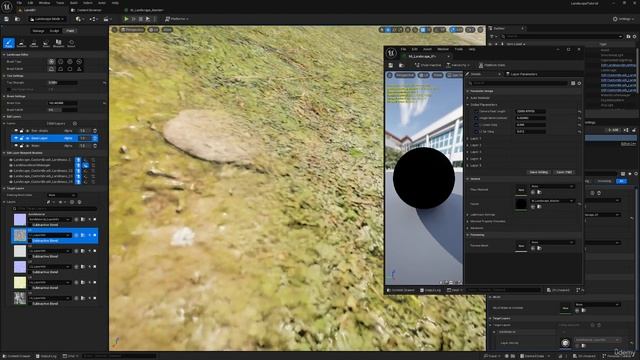Image resolution: width=640 pixels, height=360 pixels.
Task: Save the material instance via toolbar icon
Action: 391,65
